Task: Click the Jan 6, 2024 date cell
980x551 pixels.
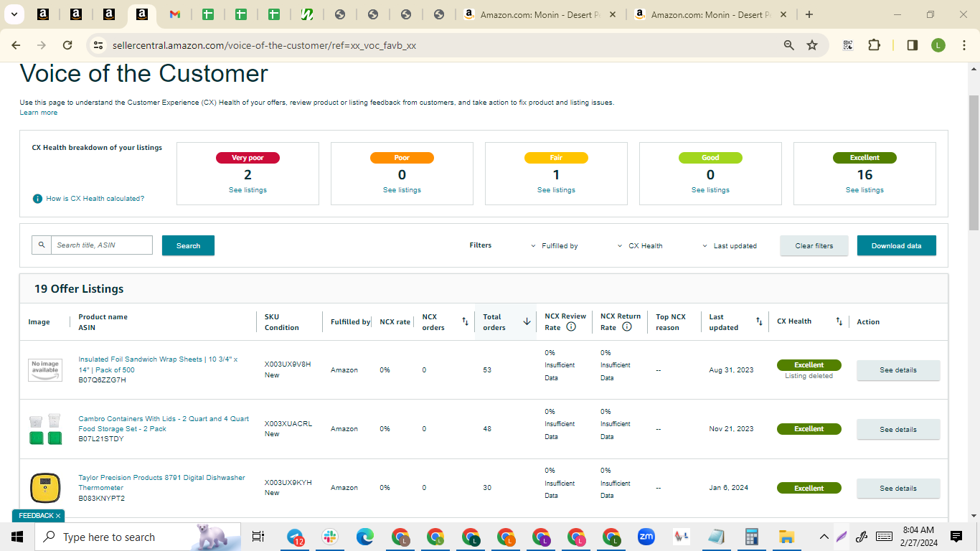Action: [729, 488]
